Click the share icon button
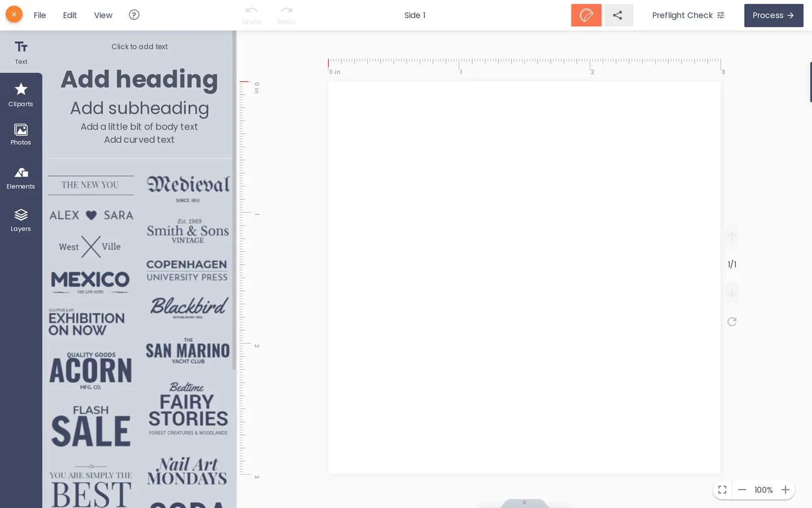The width and height of the screenshot is (812, 508). tap(618, 15)
